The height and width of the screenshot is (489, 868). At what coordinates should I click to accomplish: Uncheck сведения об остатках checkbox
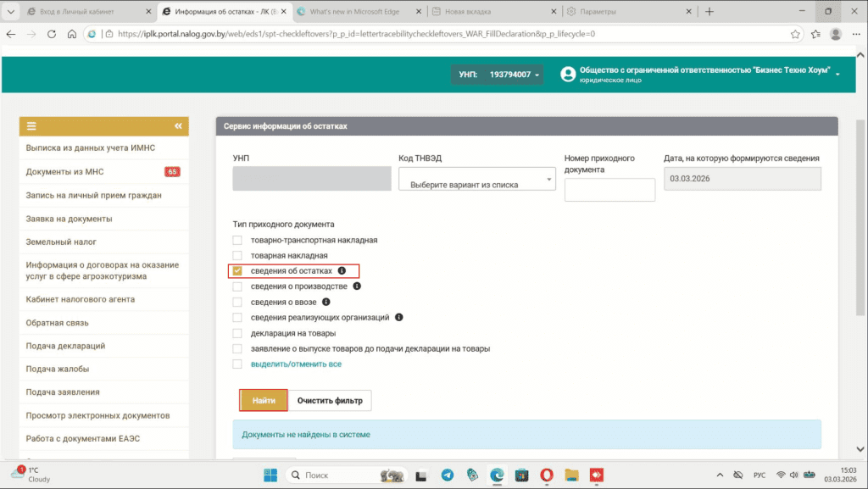(237, 270)
